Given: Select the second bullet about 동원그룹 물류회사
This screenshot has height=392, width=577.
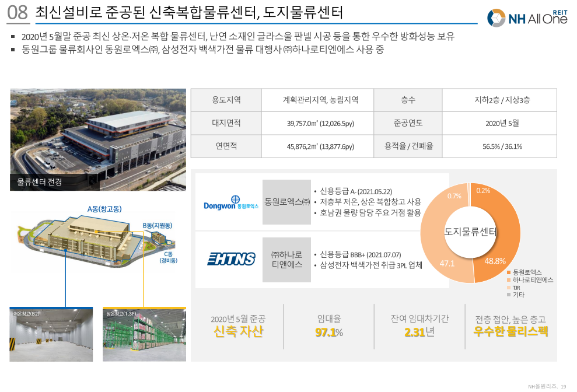Looking at the screenshot, I should (203, 50).
